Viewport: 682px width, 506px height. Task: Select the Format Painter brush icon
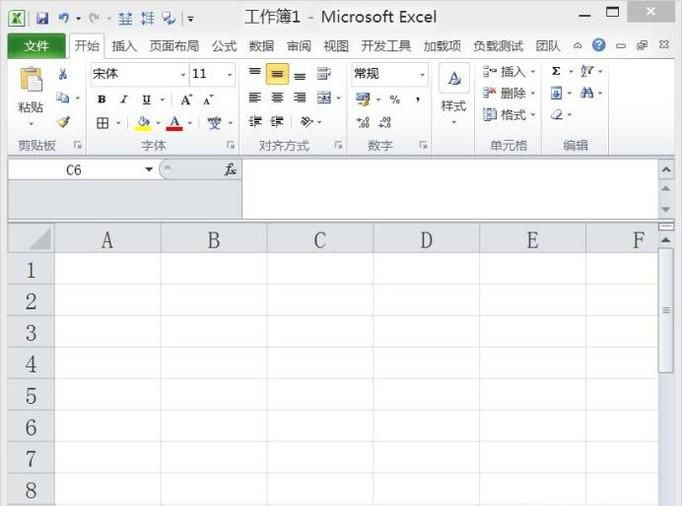click(x=63, y=122)
